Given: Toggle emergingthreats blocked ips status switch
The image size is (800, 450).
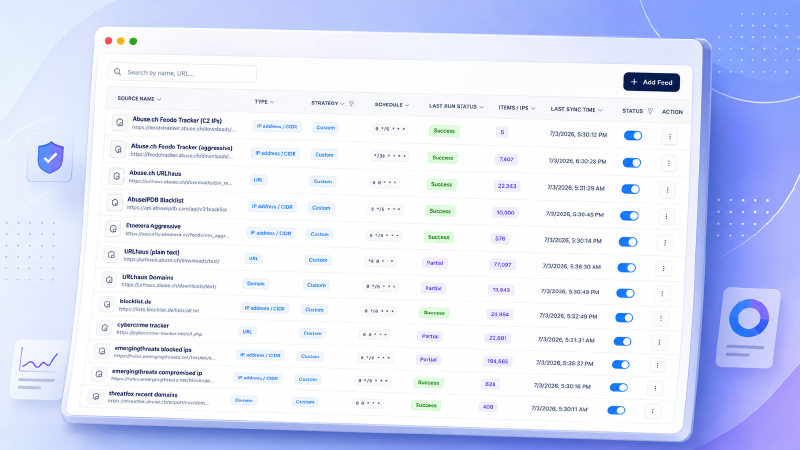Looking at the screenshot, I should pyautogui.click(x=620, y=364).
